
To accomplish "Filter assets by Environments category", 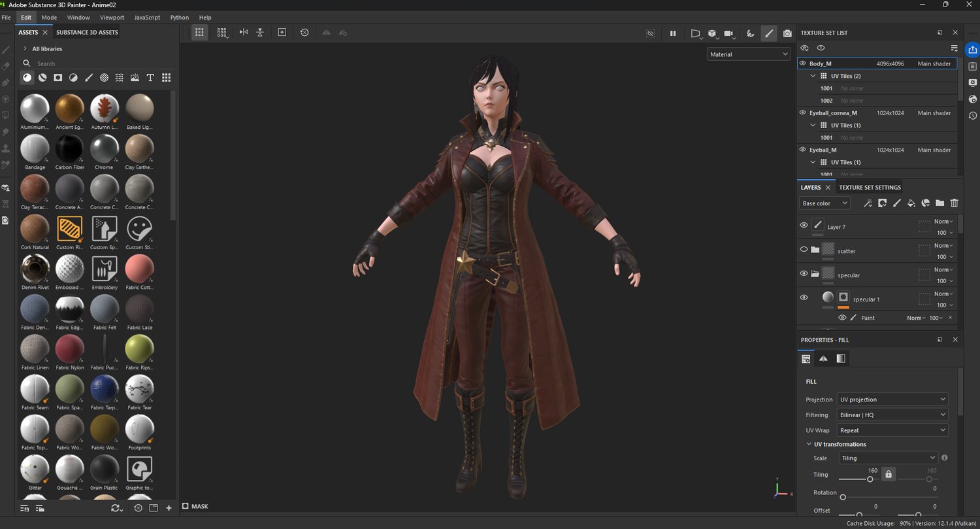I will [x=135, y=77].
